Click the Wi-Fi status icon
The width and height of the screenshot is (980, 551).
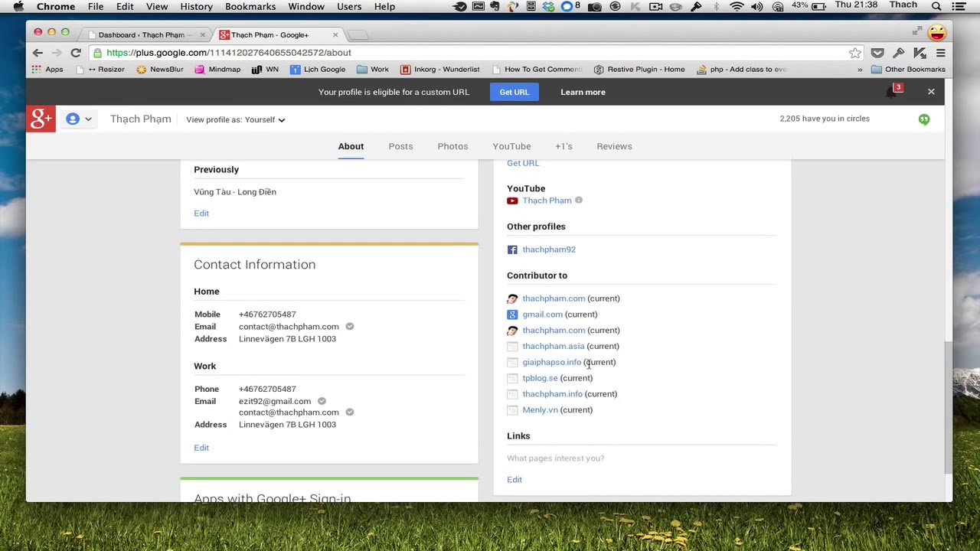point(737,6)
